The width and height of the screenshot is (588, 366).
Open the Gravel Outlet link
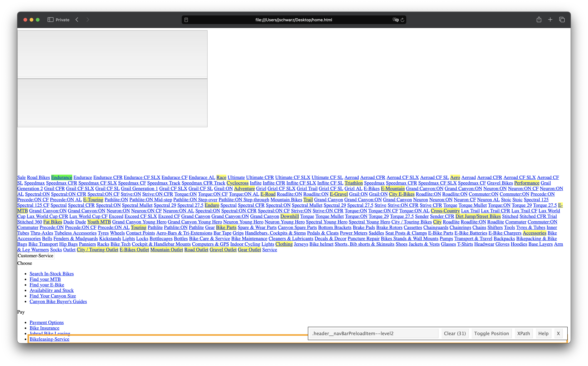pyautogui.click(x=223, y=250)
